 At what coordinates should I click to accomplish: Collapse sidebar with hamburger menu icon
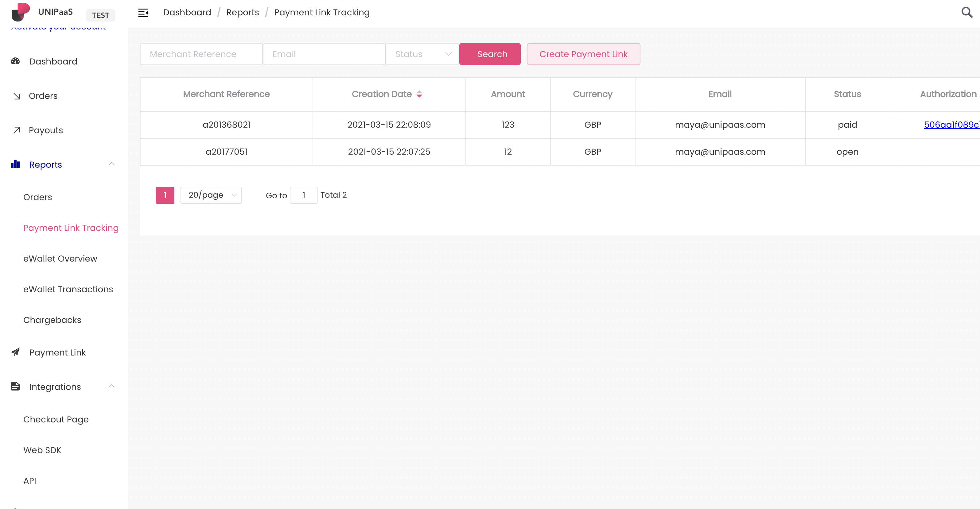(x=143, y=13)
